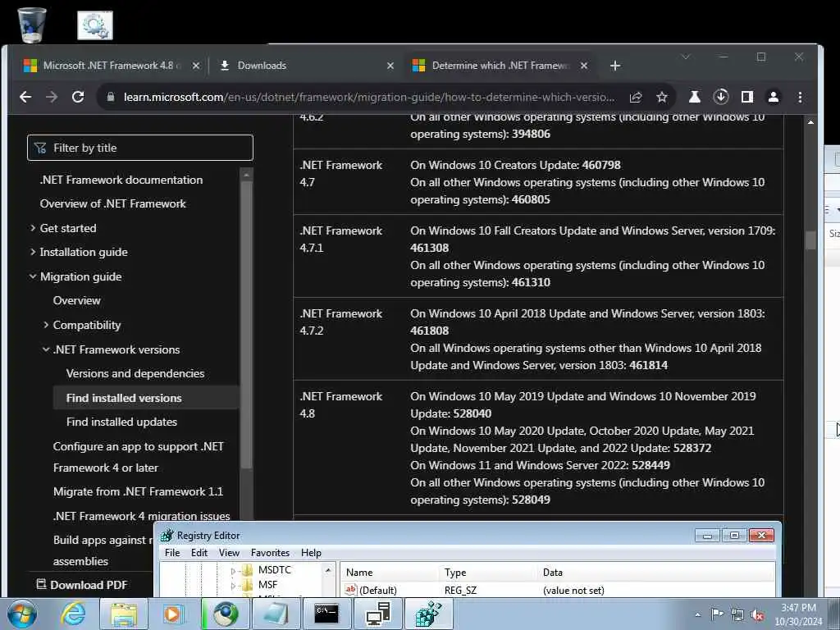Image resolution: width=840 pixels, height=630 pixels.
Task: Click the Name column header in Registry Editor
Action: click(390, 573)
